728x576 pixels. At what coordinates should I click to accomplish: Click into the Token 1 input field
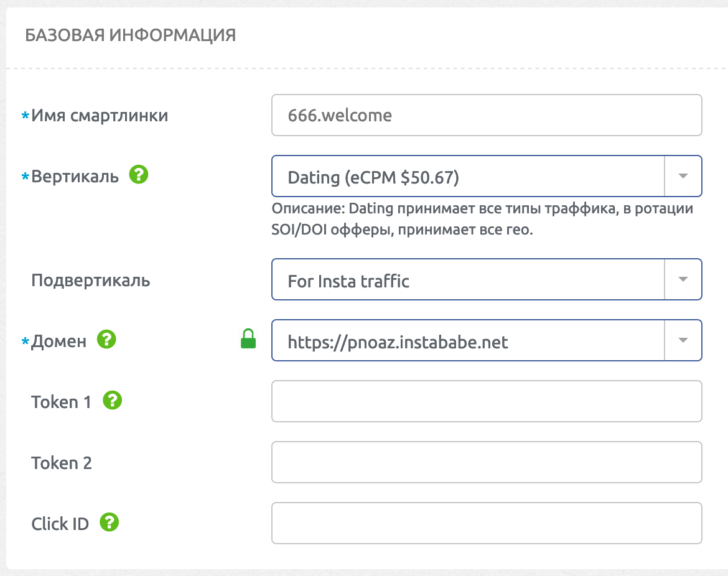[x=487, y=401]
